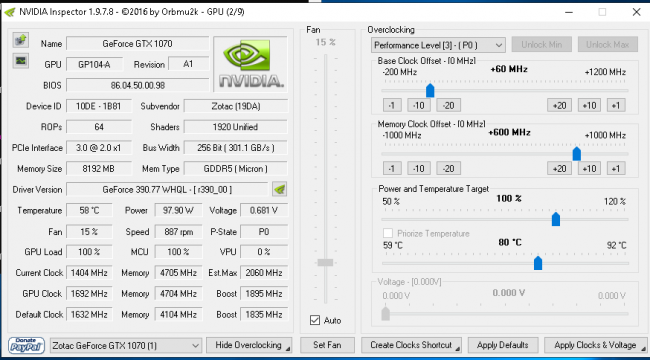Click the Fan speed value 887 rpm
650x360 pixels.
pyautogui.click(x=178, y=231)
